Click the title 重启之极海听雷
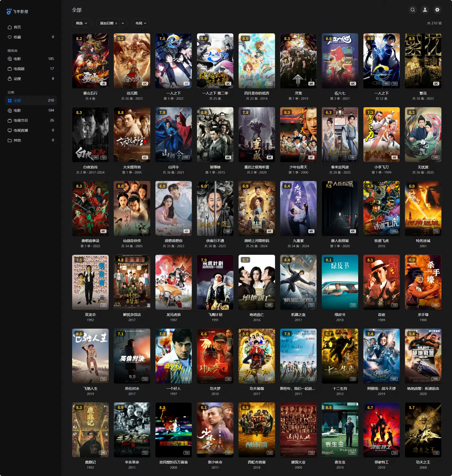The height and width of the screenshot is (476, 452). (257, 167)
